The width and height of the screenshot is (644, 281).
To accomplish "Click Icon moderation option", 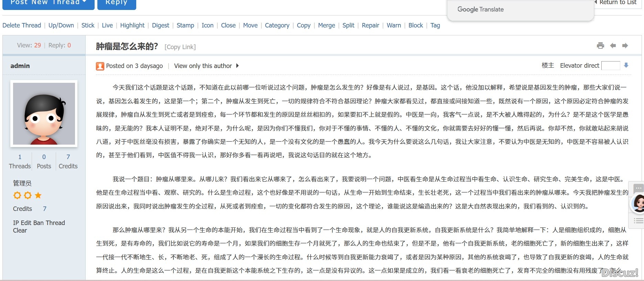I will click(x=207, y=25).
